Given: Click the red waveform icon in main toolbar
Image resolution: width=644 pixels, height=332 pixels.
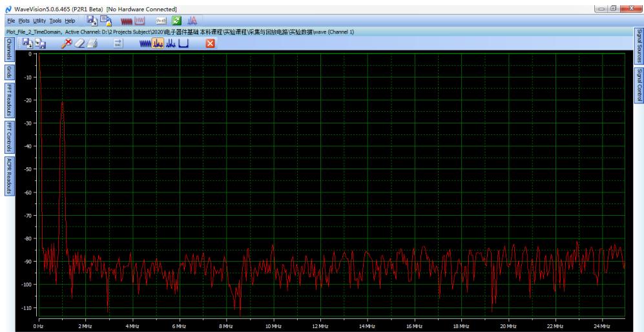Looking at the screenshot, I should click(125, 21).
